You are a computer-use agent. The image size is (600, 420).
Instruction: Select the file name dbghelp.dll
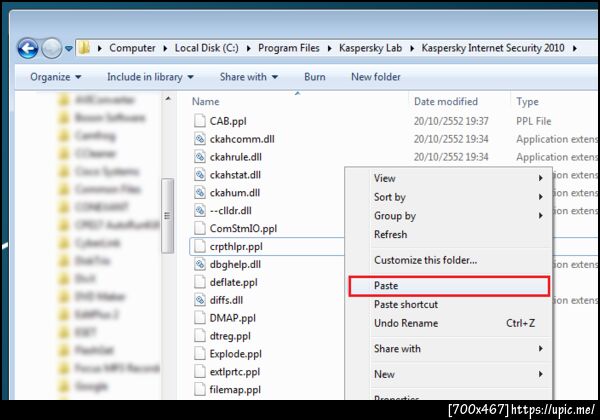(235, 265)
